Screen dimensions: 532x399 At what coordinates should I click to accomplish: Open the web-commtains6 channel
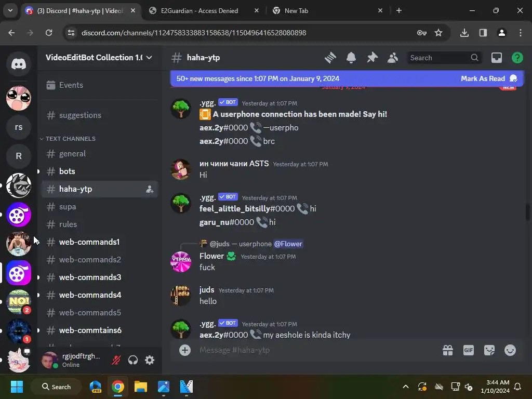click(100, 330)
